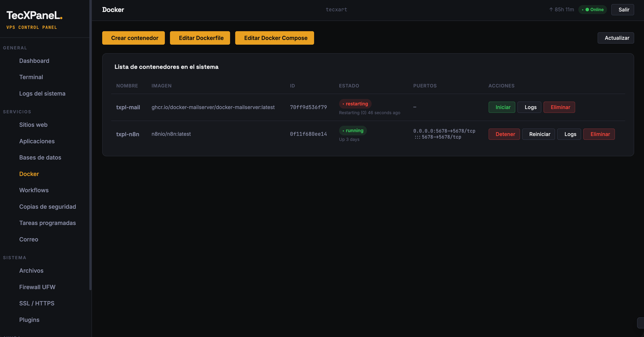Click container ID 70ff9d536f79
This screenshot has width=644, height=337.
pyautogui.click(x=308, y=108)
